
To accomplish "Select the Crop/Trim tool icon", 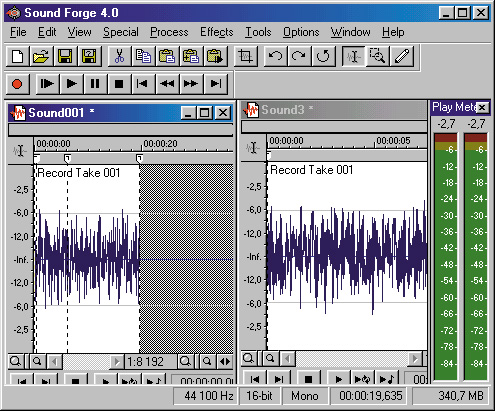I will pos(246,56).
